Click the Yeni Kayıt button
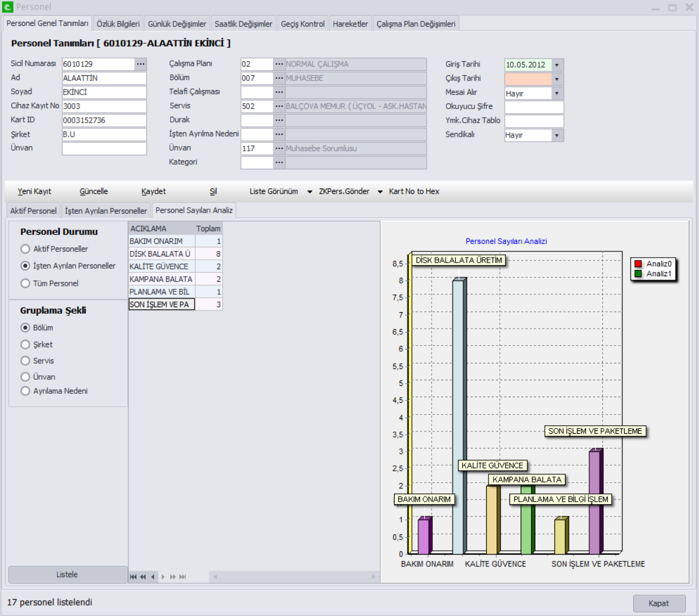 click(34, 191)
